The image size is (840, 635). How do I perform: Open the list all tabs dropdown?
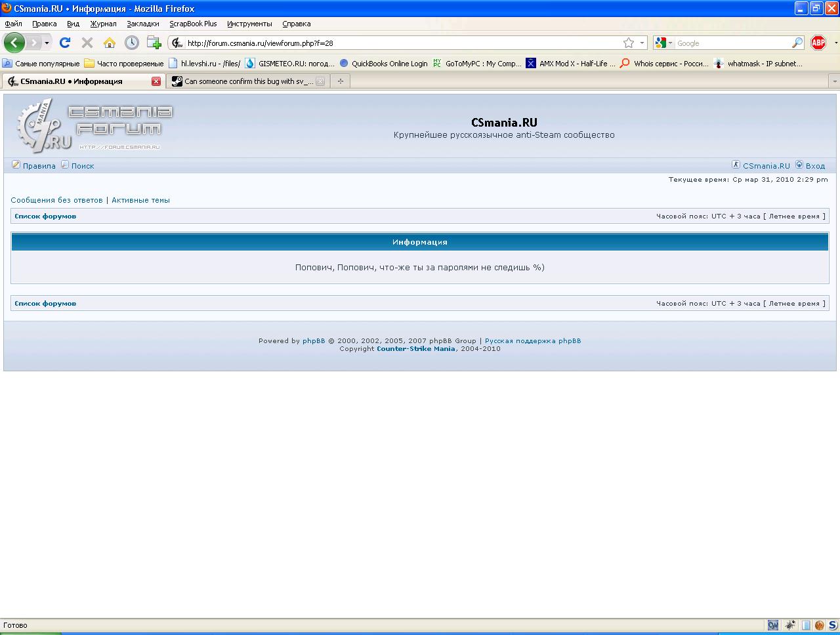(834, 81)
